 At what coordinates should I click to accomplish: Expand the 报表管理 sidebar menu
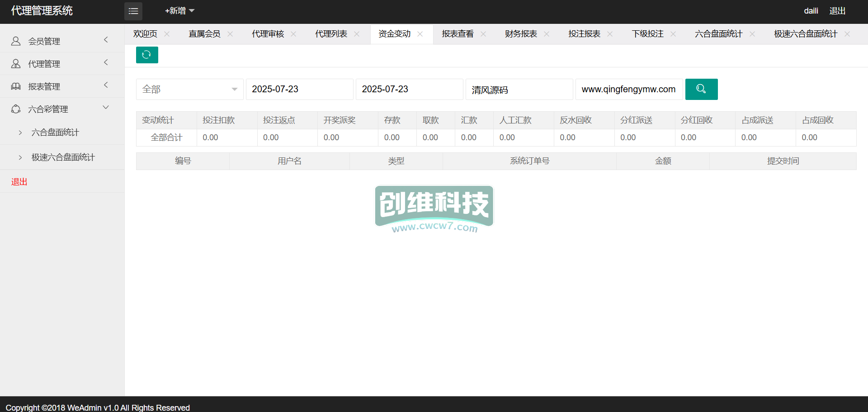tap(62, 86)
